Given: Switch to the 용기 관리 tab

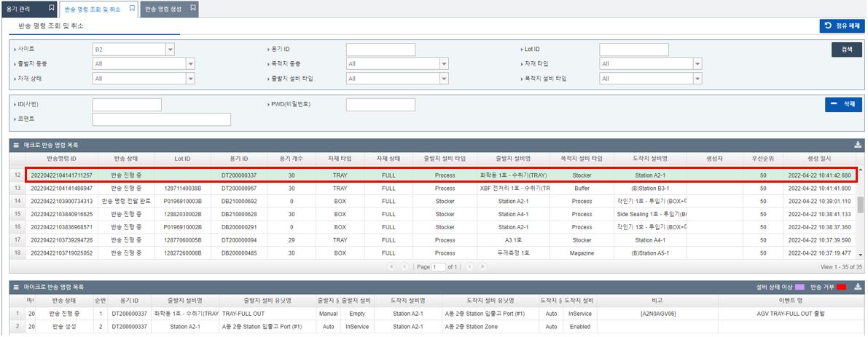Looking at the screenshot, I should pos(22,9).
